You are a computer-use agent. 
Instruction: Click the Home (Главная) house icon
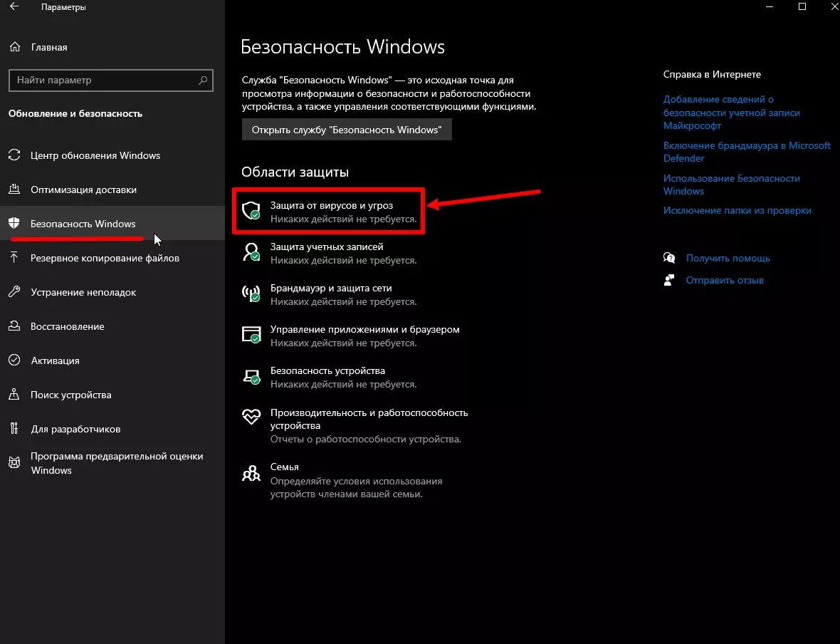(15, 47)
